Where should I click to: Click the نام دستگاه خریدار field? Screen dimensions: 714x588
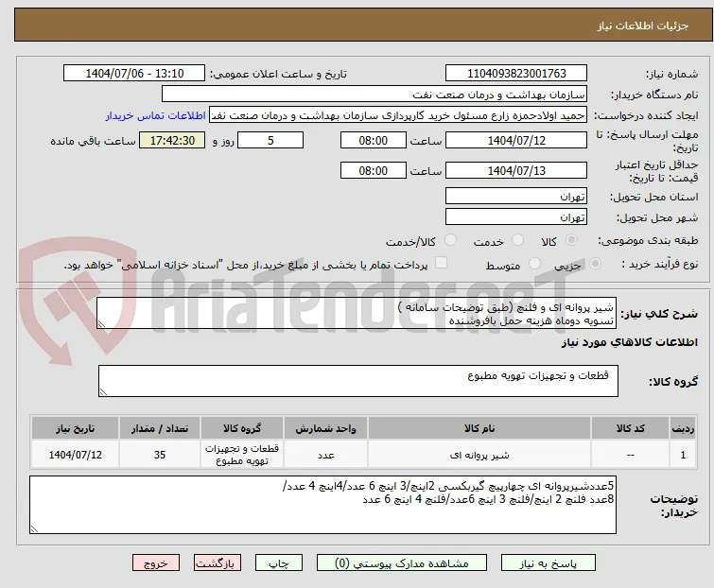click(x=374, y=95)
